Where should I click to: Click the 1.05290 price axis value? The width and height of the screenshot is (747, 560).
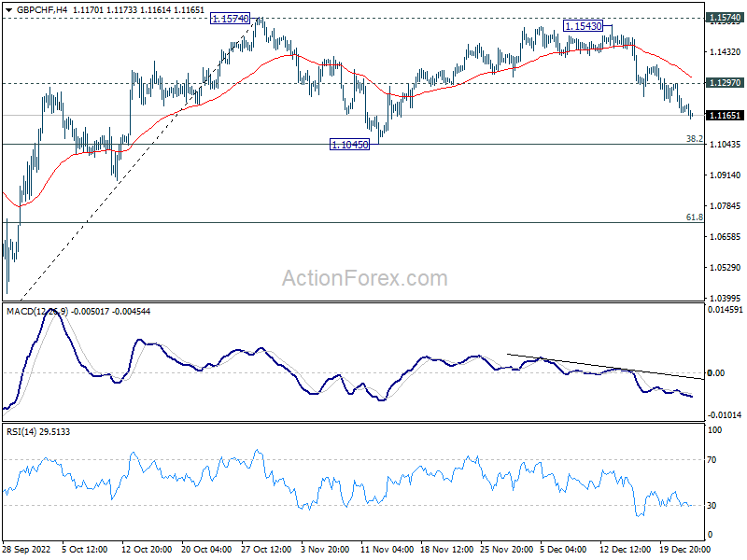725,268
